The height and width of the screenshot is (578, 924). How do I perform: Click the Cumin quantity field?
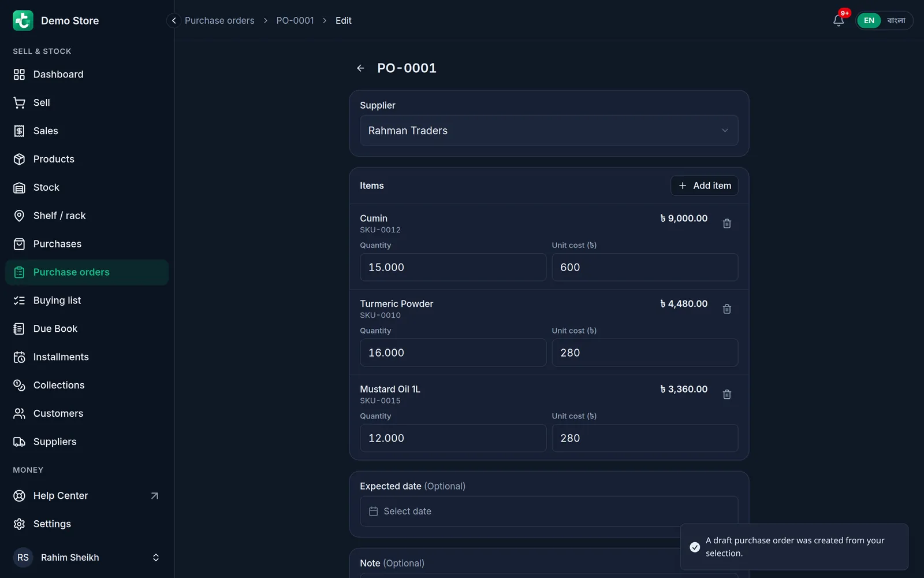tap(453, 267)
